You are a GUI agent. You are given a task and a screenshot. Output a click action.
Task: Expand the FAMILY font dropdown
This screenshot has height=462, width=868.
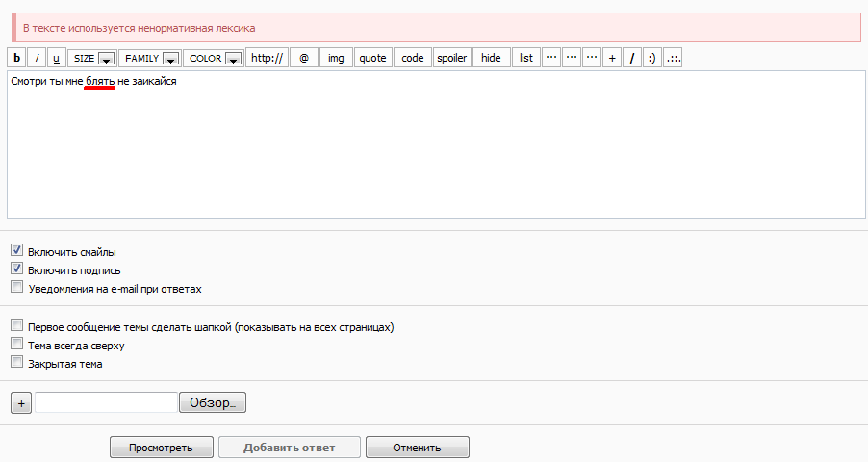pyautogui.click(x=149, y=58)
